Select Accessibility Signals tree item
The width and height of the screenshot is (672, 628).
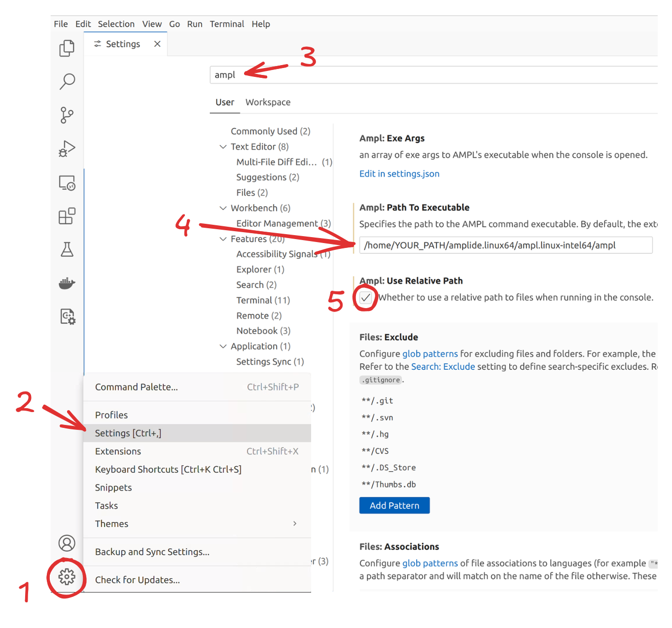click(x=283, y=254)
